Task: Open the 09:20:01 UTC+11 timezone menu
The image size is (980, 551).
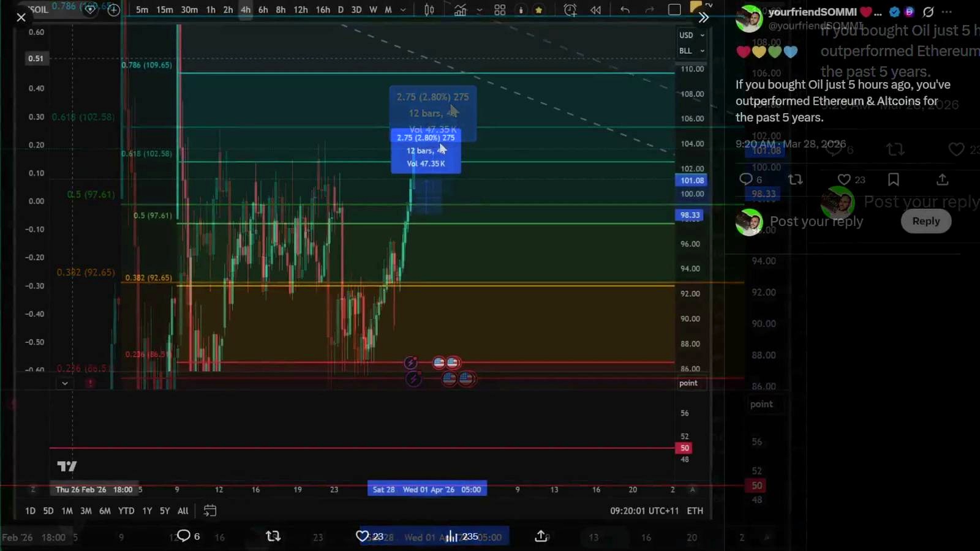Action: pyautogui.click(x=644, y=511)
